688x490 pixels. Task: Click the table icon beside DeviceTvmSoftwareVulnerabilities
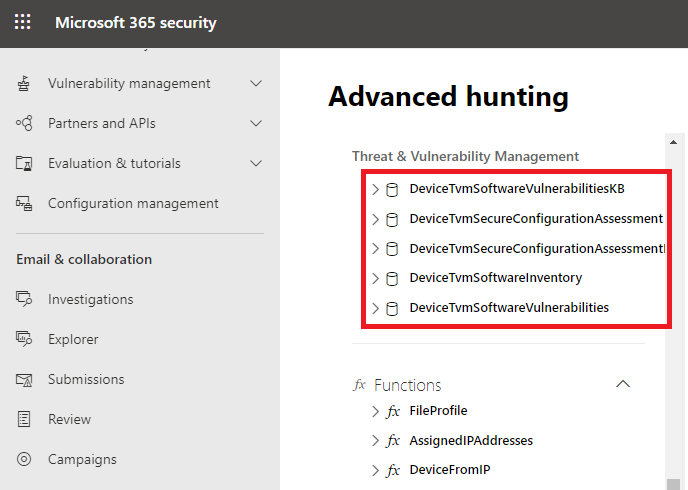[x=392, y=308]
